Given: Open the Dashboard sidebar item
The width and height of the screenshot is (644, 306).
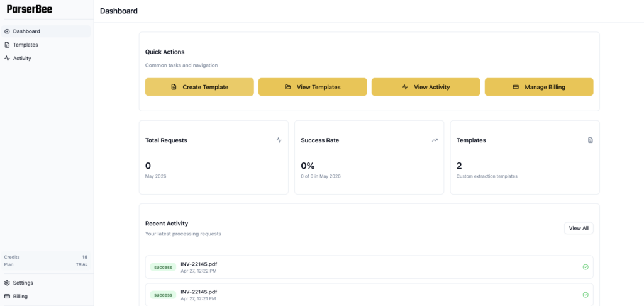Looking at the screenshot, I should 46,31.
